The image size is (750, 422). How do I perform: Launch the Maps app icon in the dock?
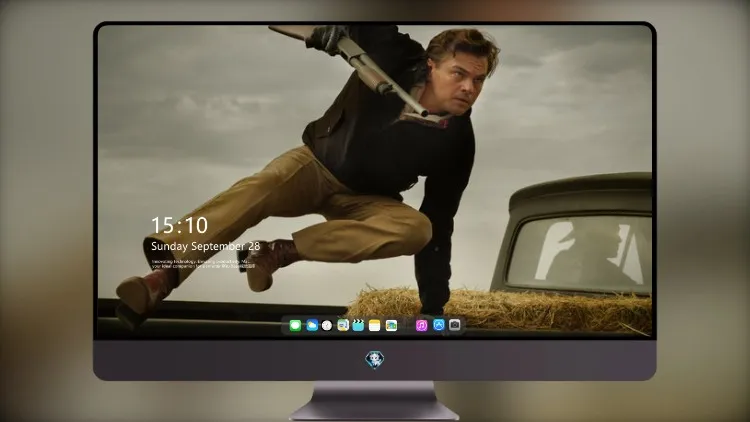(342, 326)
